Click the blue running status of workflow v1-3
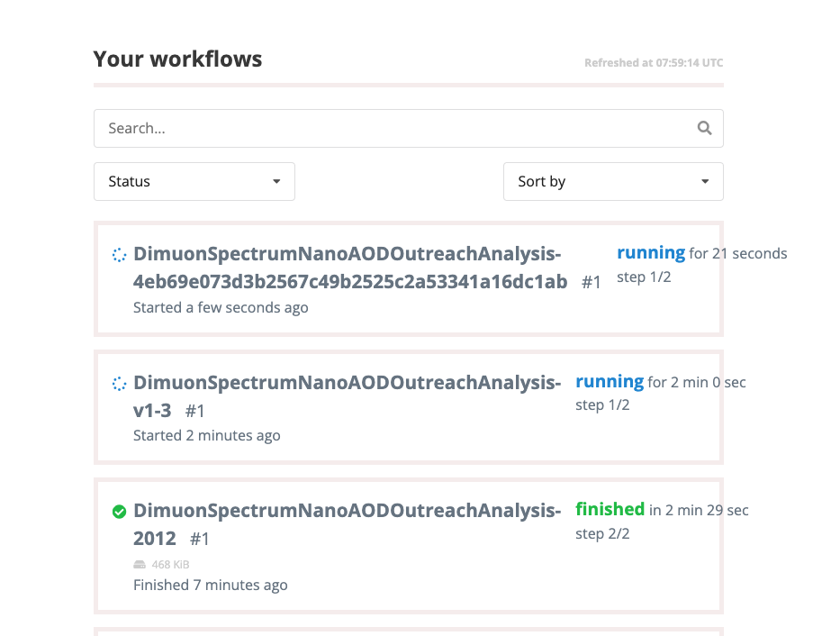Image resolution: width=840 pixels, height=636 pixels. pos(610,381)
